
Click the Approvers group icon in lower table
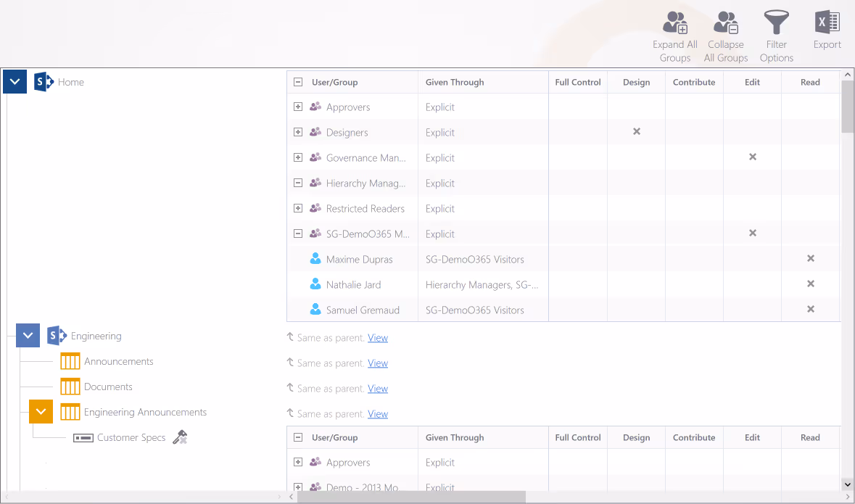315,462
